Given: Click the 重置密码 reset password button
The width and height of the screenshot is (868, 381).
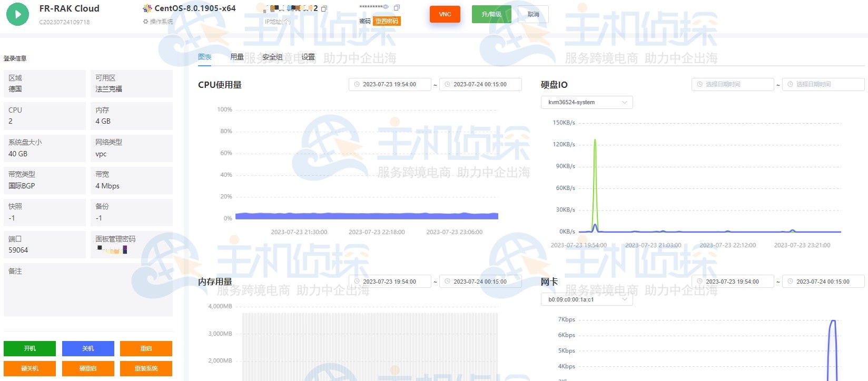Looking at the screenshot, I should pyautogui.click(x=387, y=21).
